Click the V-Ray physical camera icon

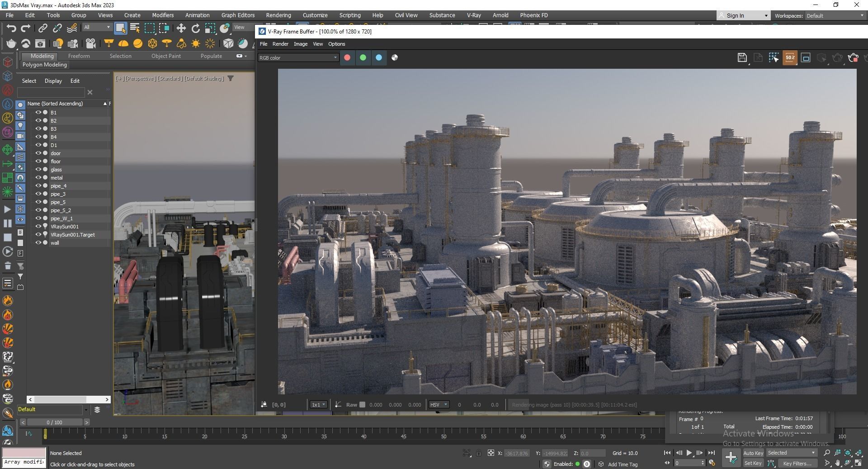(x=91, y=43)
